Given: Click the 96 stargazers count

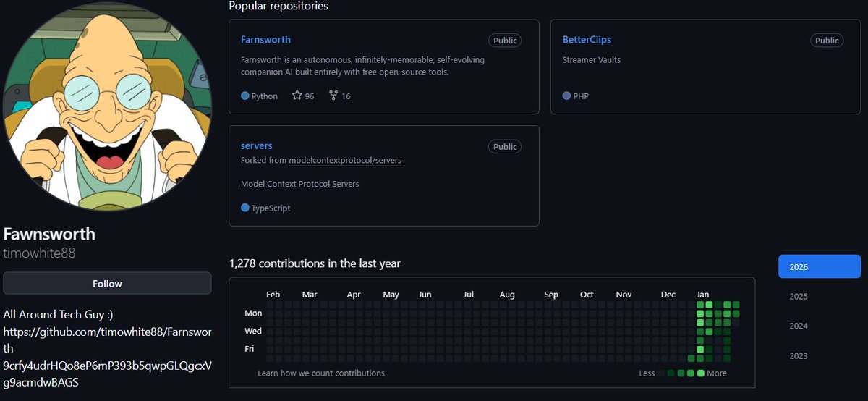Looking at the screenshot, I should pyautogui.click(x=310, y=96).
